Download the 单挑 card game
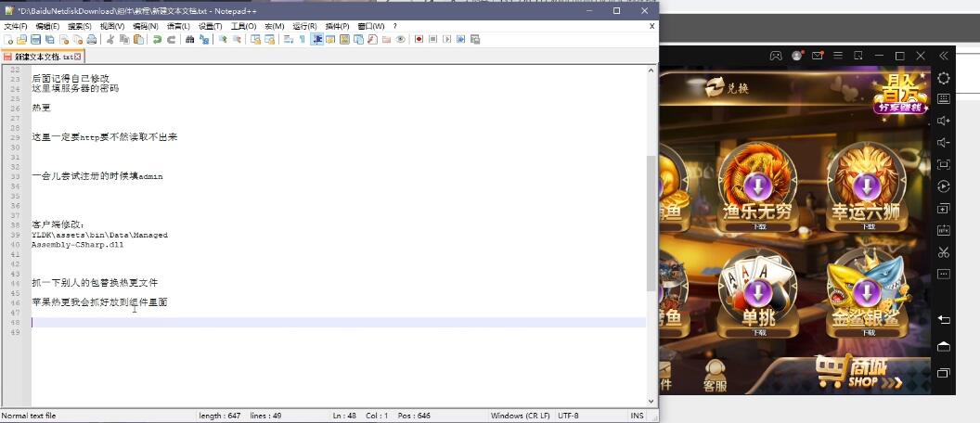The width and height of the screenshot is (980, 423). 757,292
